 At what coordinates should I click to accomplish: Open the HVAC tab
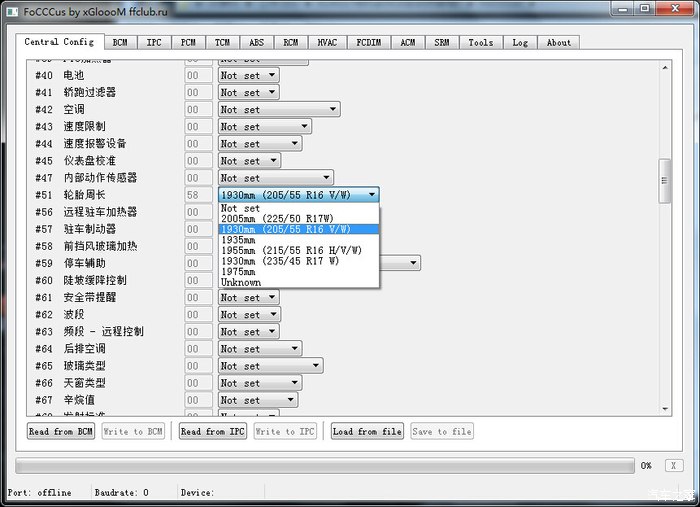pos(327,43)
